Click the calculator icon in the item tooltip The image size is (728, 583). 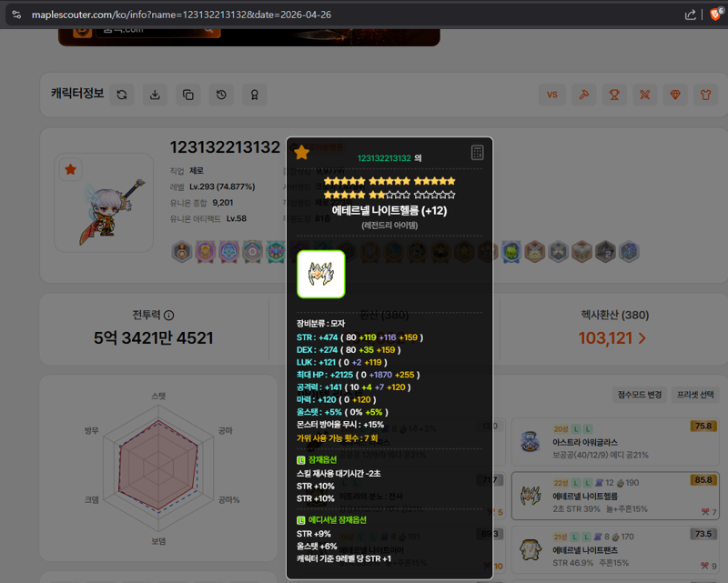477,152
